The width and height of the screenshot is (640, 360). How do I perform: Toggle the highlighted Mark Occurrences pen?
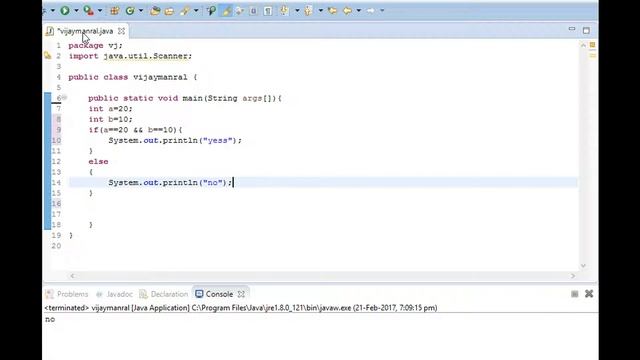point(226,11)
